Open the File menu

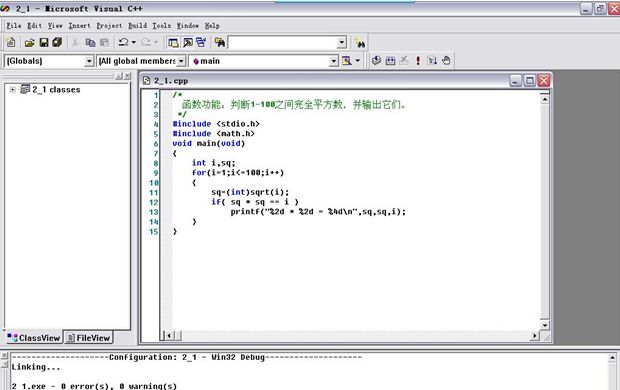(14, 26)
